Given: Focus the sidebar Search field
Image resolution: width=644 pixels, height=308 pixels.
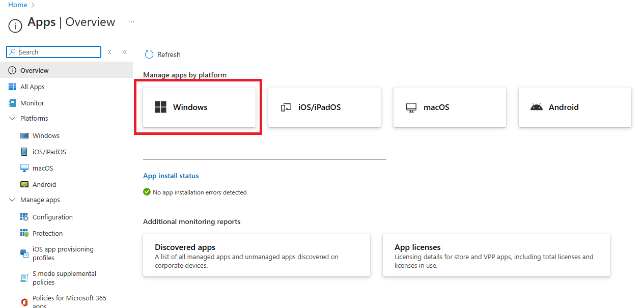Looking at the screenshot, I should click(53, 52).
